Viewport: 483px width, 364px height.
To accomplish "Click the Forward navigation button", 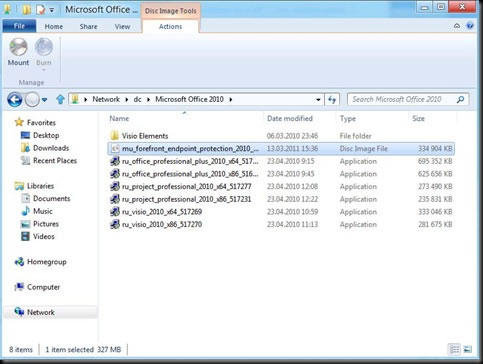I will 32,99.
